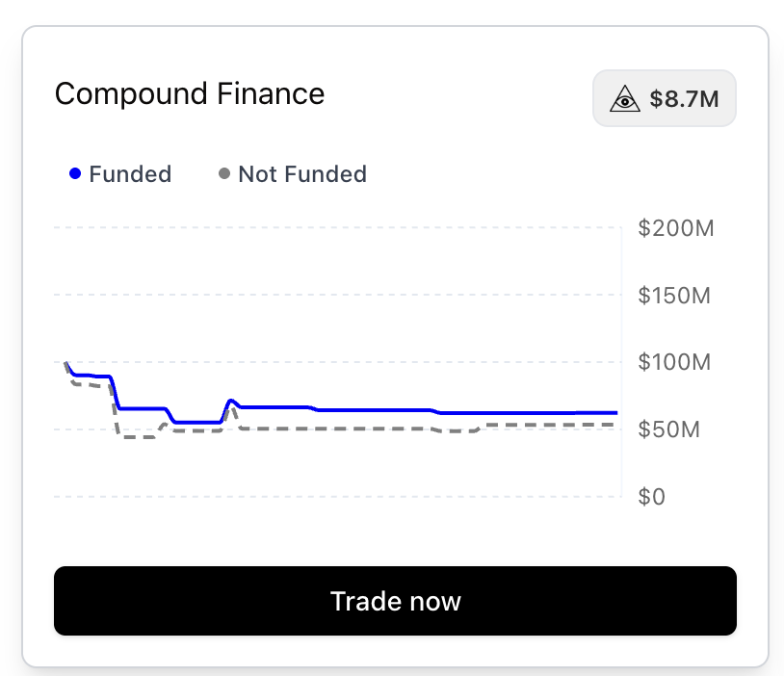Image resolution: width=784 pixels, height=676 pixels.
Task: Click the blue Funded line's peak bump
Action: point(230,401)
